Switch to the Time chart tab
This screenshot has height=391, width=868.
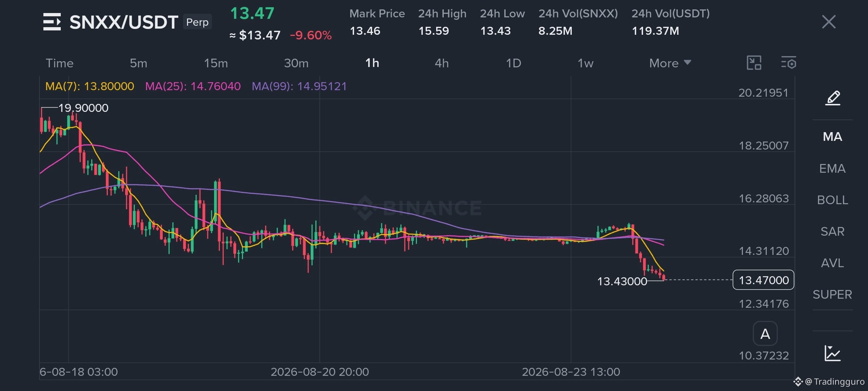60,63
